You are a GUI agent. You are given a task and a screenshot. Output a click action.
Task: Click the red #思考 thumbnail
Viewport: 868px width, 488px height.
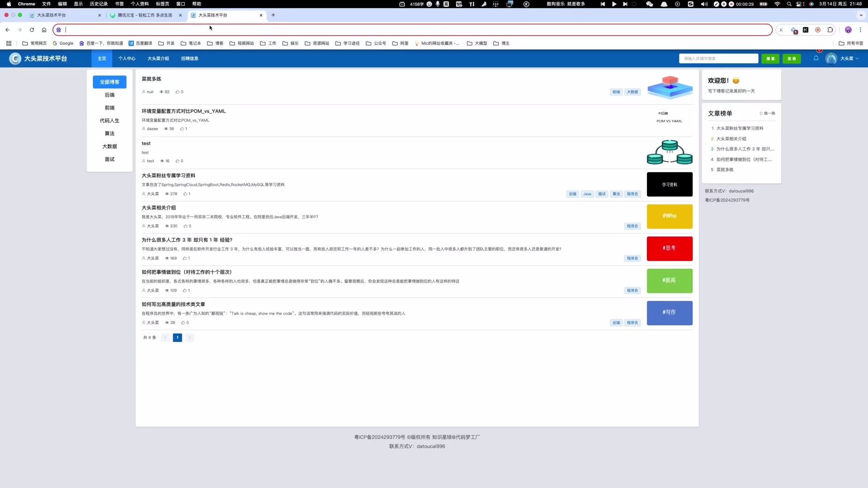pyautogui.click(x=669, y=249)
